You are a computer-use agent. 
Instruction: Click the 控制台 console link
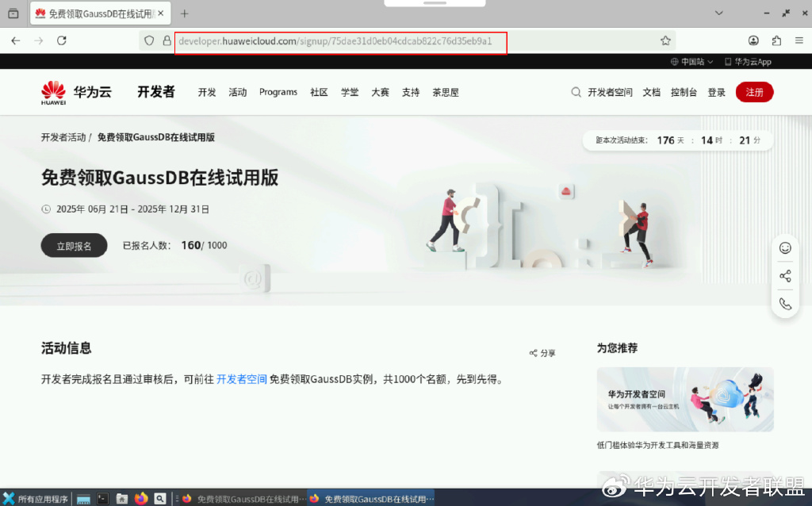(684, 92)
